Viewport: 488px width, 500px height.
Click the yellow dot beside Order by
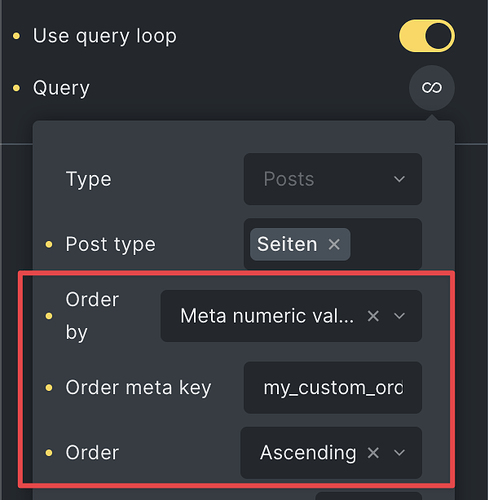[49, 316]
